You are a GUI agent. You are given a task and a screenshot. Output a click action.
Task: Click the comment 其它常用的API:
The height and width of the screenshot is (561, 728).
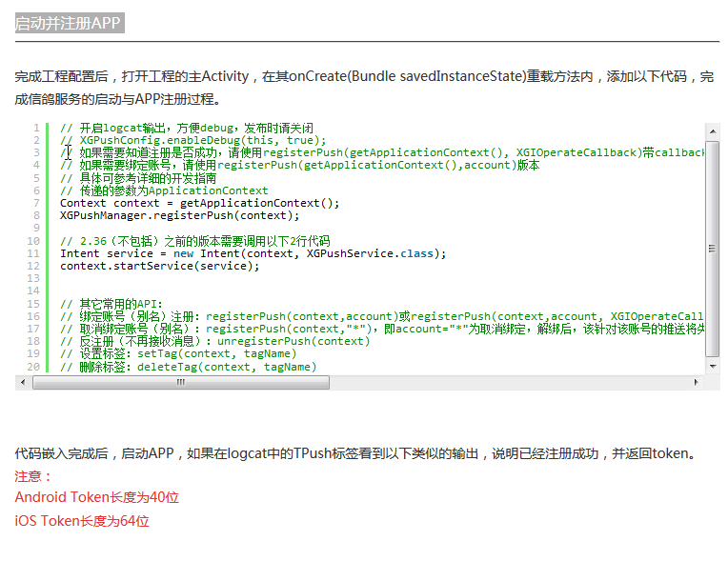tap(111, 304)
